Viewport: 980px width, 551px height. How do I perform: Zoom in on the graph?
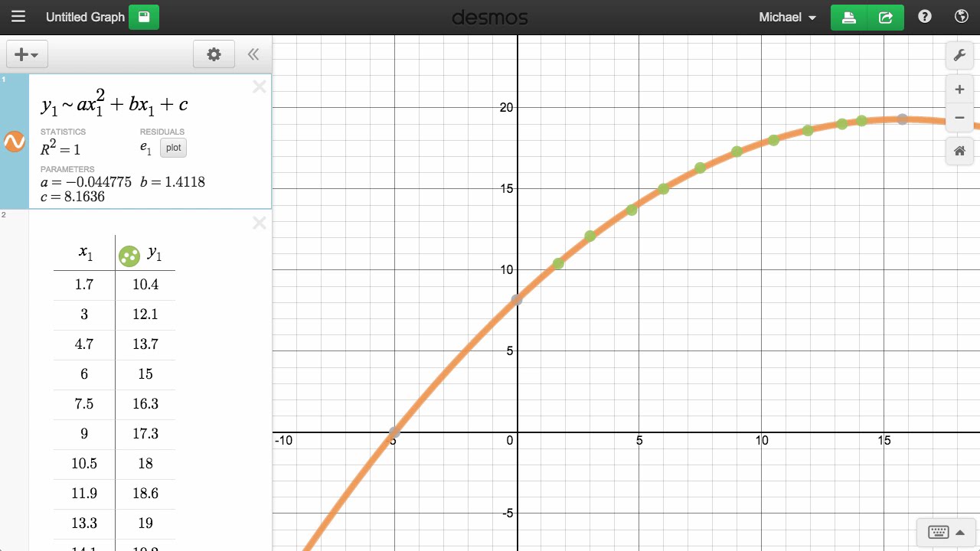pyautogui.click(x=959, y=90)
